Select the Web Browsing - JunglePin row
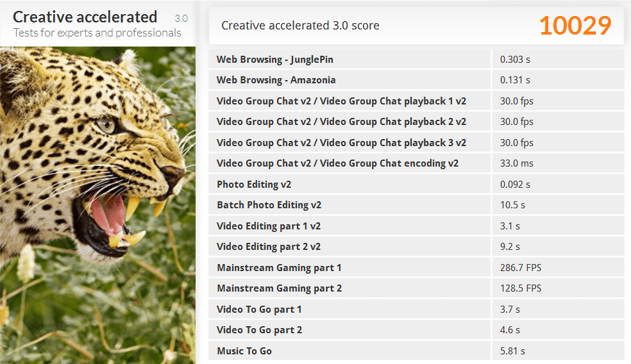 click(x=416, y=59)
